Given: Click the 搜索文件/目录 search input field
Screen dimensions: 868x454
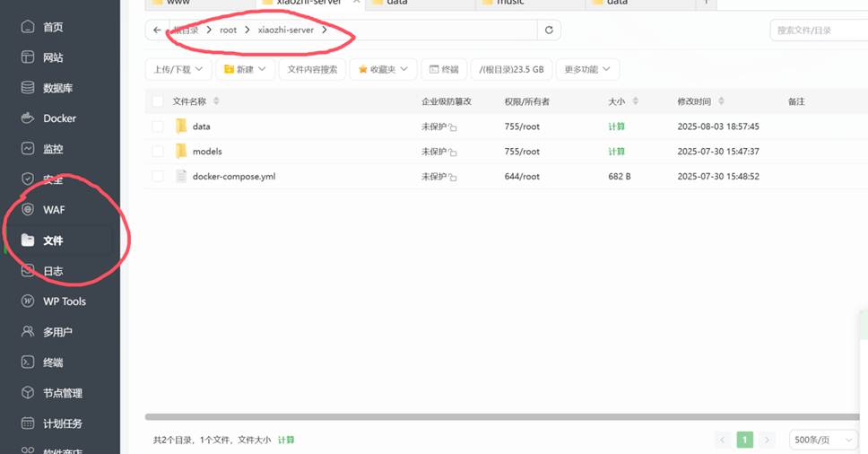Looking at the screenshot, I should (818, 30).
